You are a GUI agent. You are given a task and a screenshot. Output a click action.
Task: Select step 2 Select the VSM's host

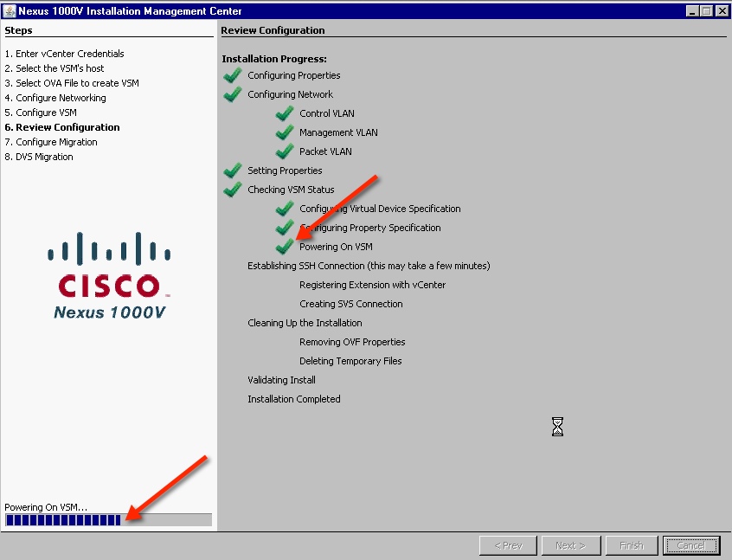pos(55,68)
